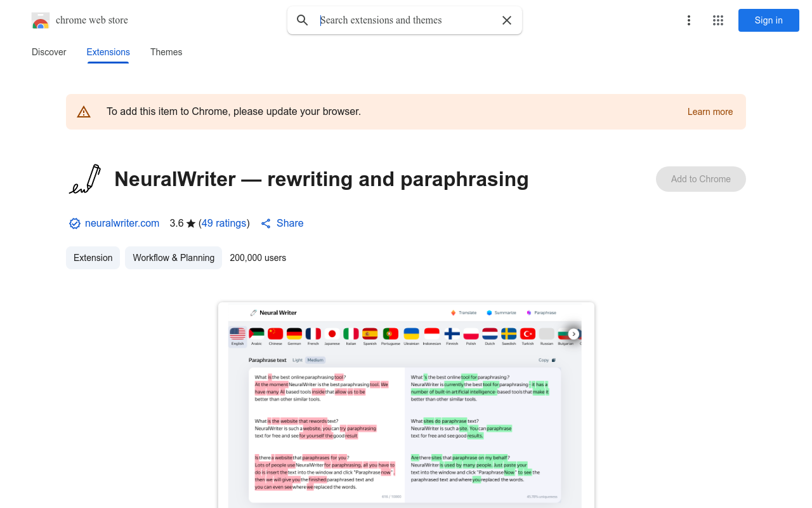Viewport: 812px width, 508px height.
Task: Open the three-dot more options menu
Action: click(x=689, y=20)
